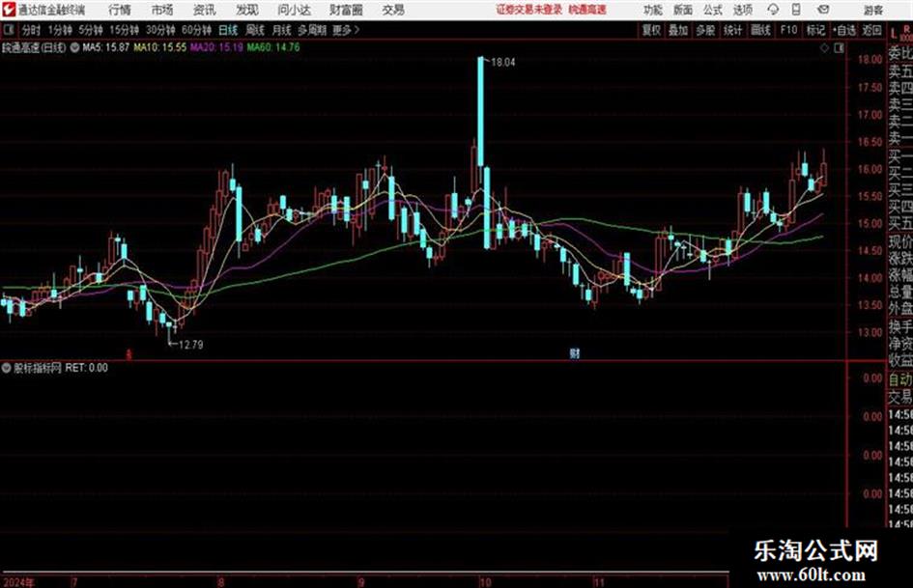Click the 游客 guest account label

click(x=872, y=10)
